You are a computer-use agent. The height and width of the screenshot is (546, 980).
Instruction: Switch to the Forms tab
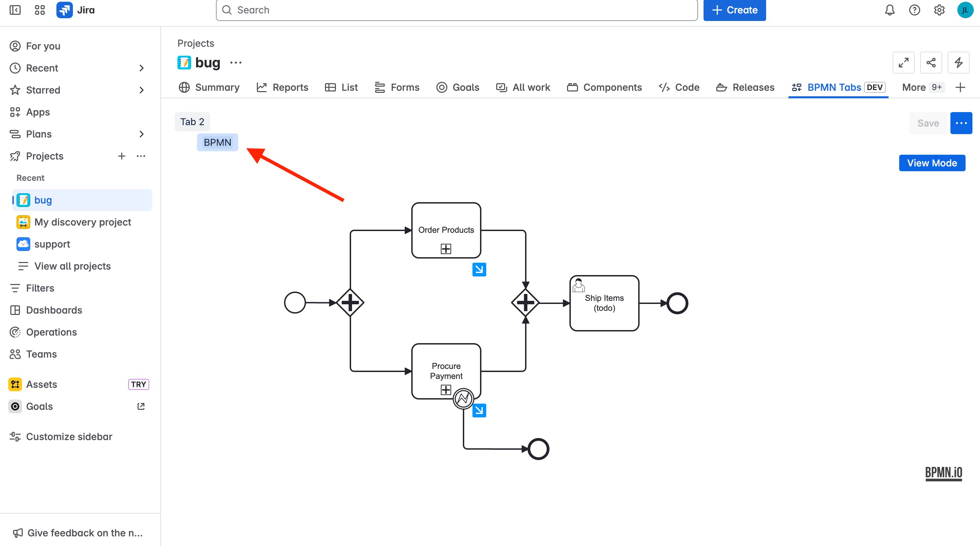pos(397,88)
